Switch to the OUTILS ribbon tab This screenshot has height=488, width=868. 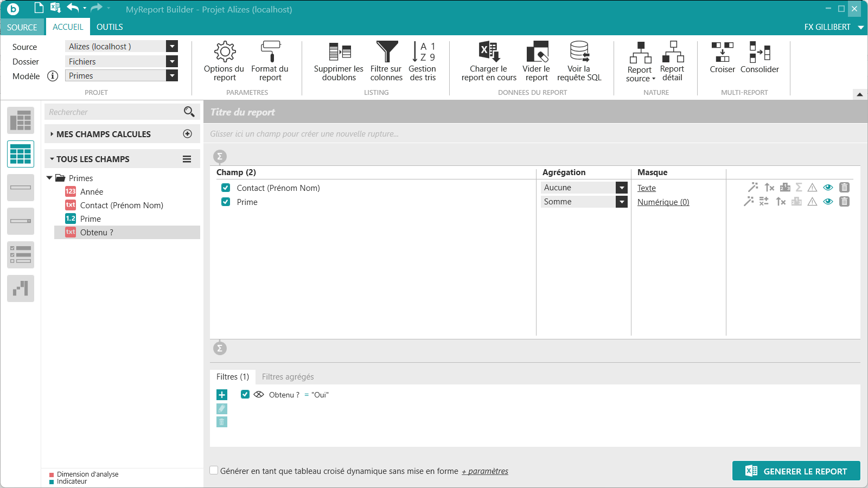coord(110,27)
